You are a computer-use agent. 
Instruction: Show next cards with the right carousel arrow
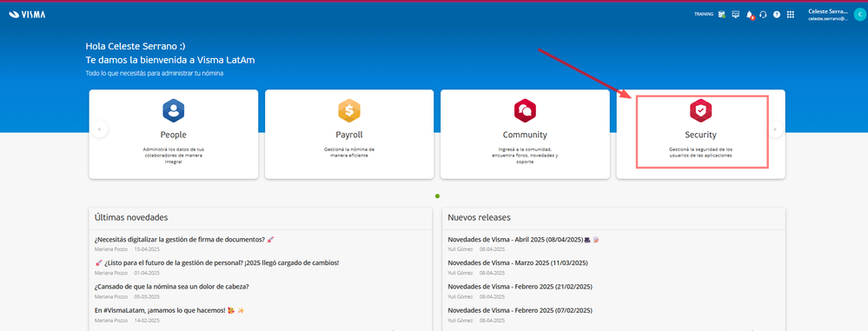(x=775, y=129)
